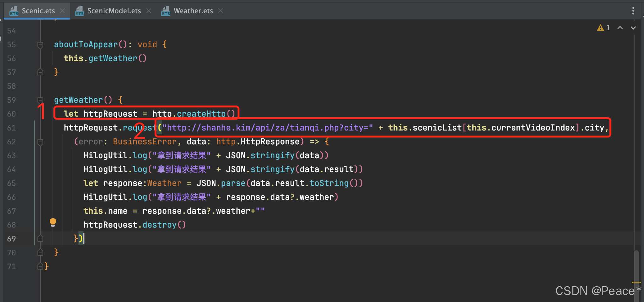Viewport: 644px width, 302px height.
Task: Collapse the aboutToAppear method fold marker
Action: [40, 45]
